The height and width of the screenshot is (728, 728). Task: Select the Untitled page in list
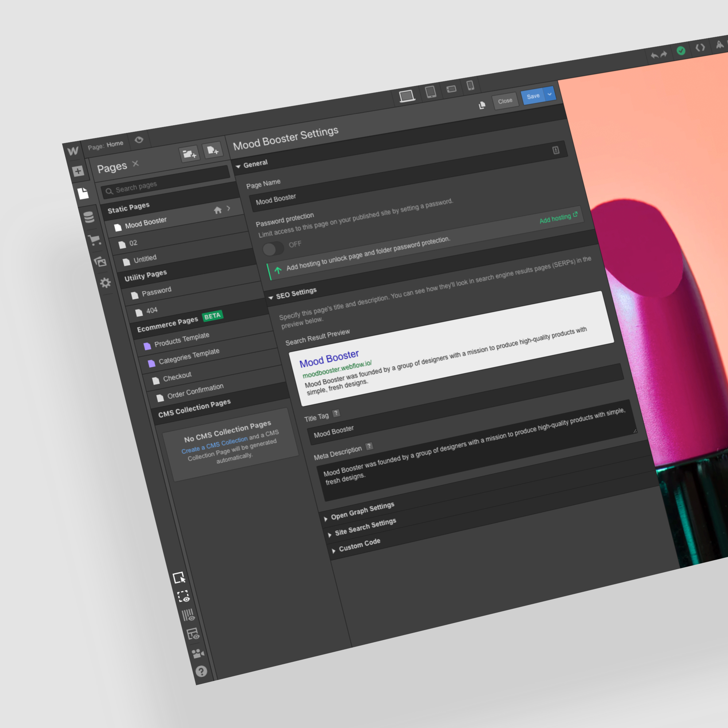[145, 258]
